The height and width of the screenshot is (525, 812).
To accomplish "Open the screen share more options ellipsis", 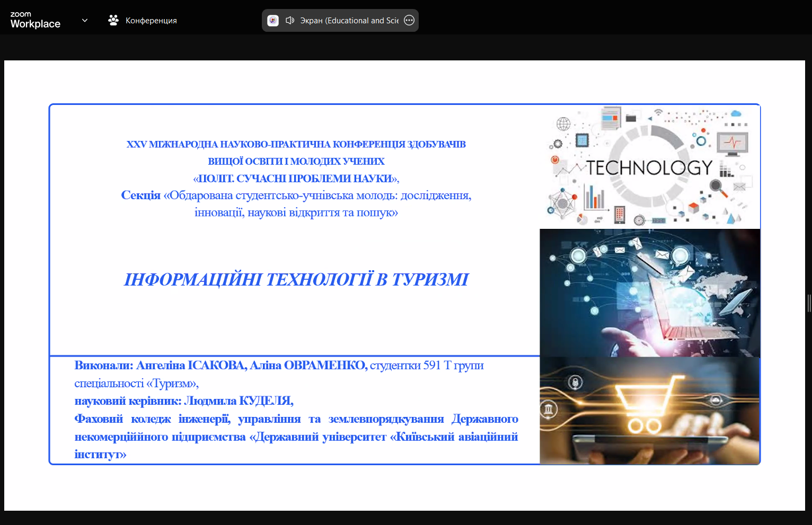I will [409, 21].
